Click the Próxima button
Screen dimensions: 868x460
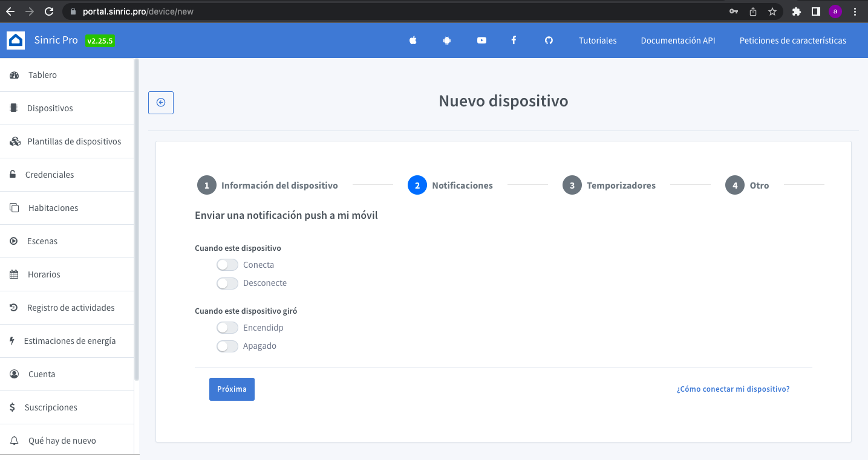click(232, 389)
